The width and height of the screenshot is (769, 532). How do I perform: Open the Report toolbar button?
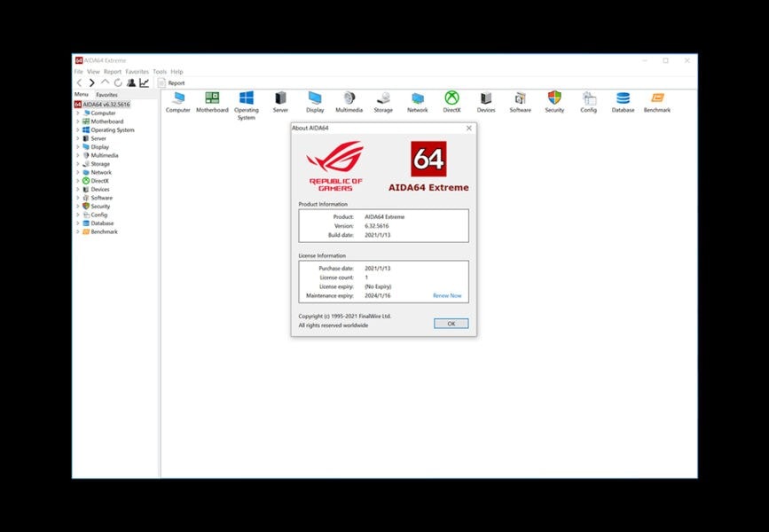click(x=171, y=82)
